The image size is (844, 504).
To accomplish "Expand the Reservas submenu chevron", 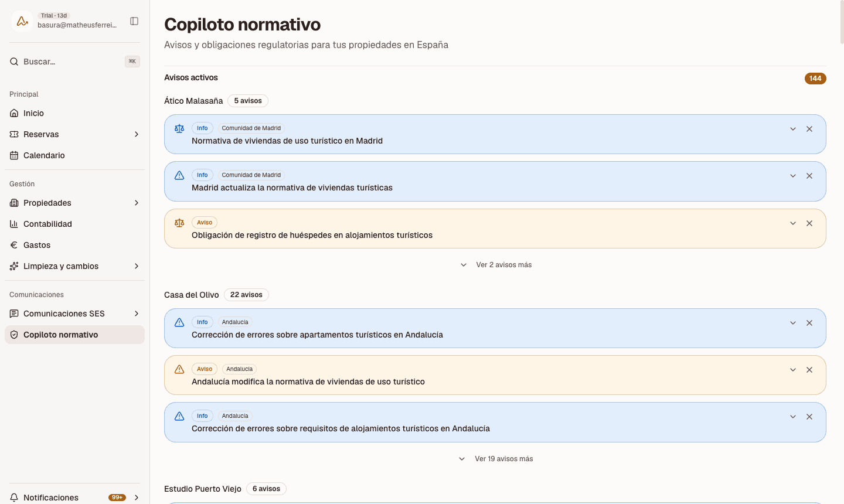I will (137, 134).
